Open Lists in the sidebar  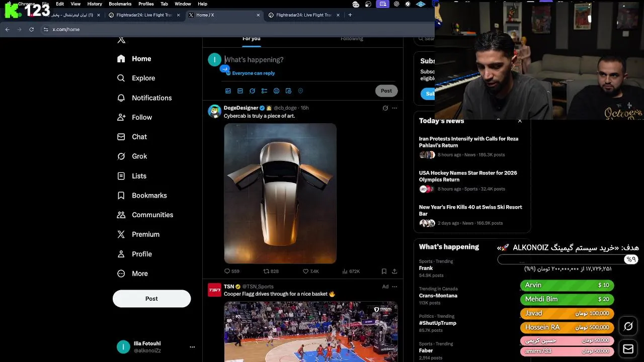click(131, 176)
